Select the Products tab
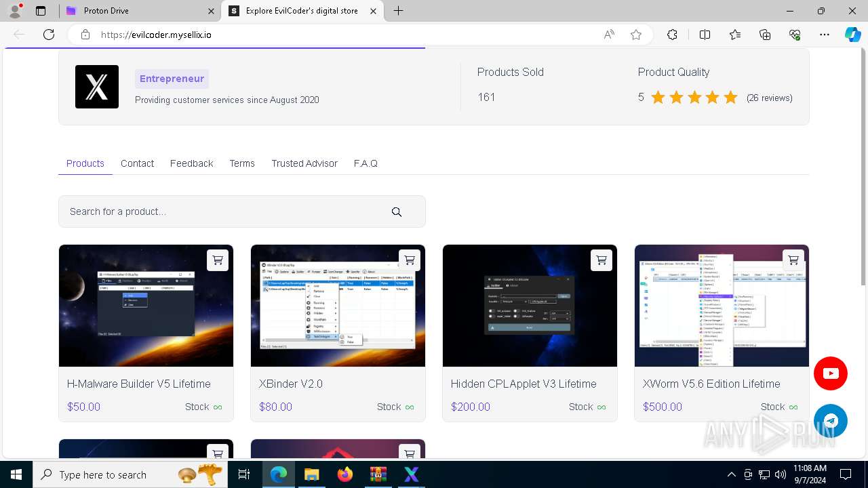 (85, 163)
